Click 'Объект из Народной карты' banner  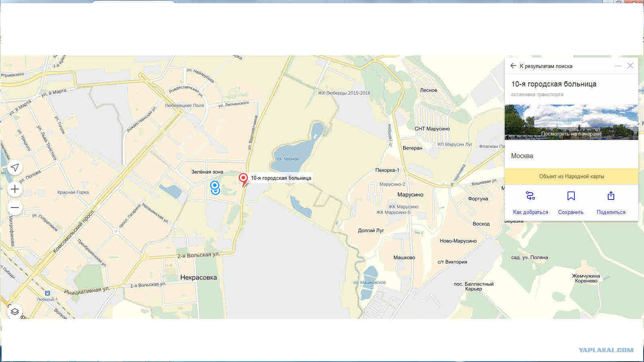coord(571,176)
